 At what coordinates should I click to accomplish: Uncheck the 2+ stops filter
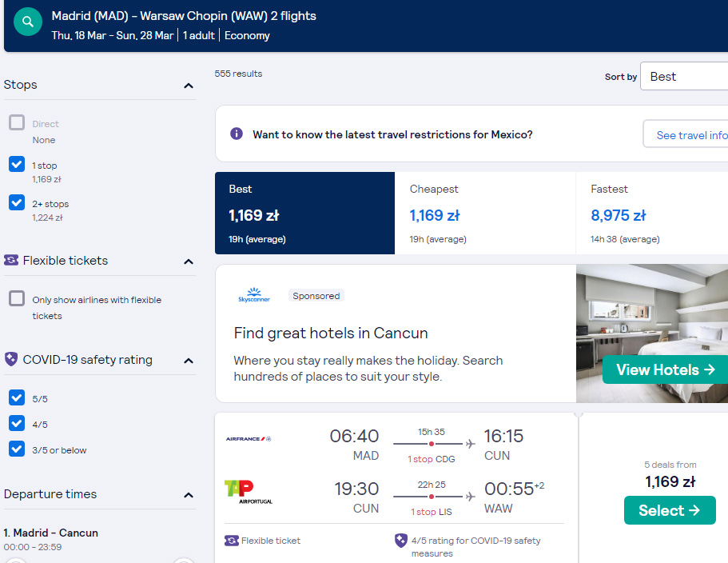(17, 202)
